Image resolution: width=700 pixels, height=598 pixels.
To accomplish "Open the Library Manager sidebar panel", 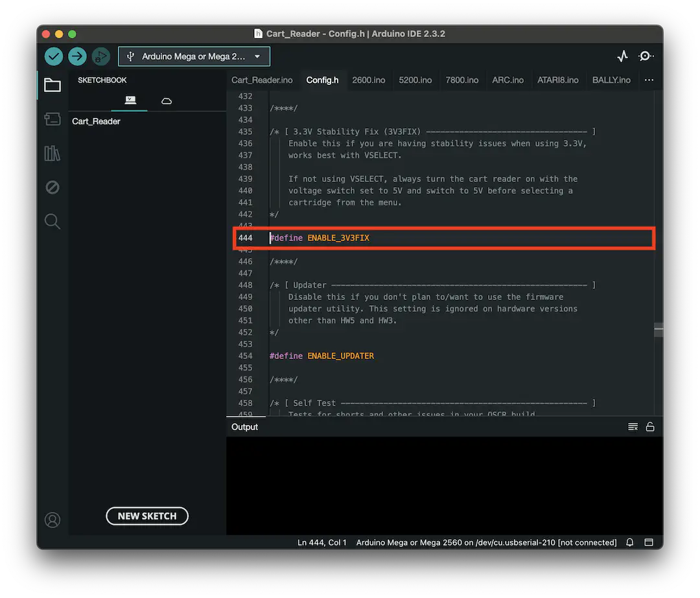I will click(52, 153).
